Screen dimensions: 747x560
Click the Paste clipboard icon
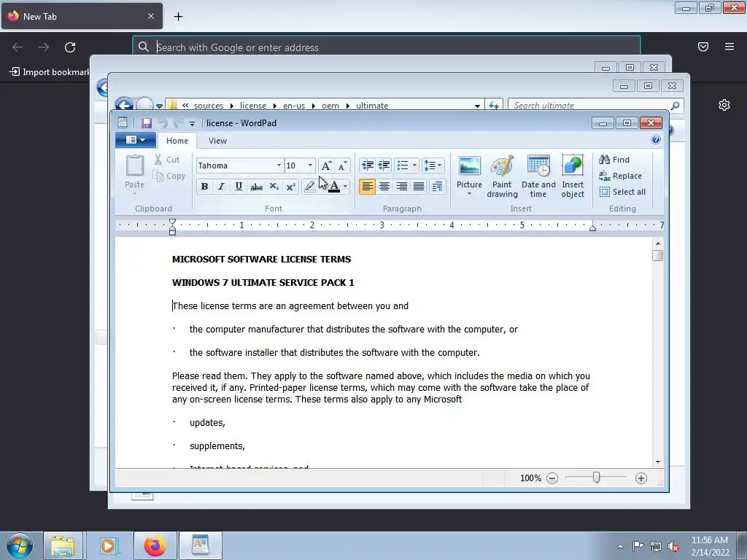pos(134,166)
